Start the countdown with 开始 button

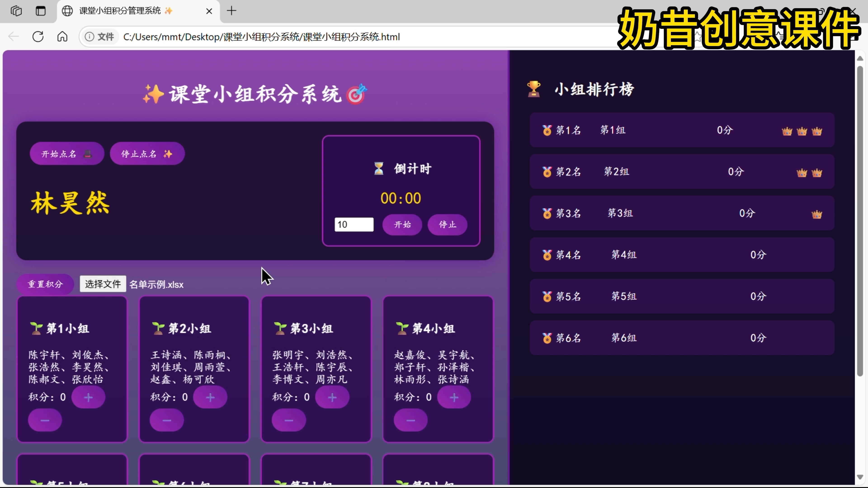402,225
